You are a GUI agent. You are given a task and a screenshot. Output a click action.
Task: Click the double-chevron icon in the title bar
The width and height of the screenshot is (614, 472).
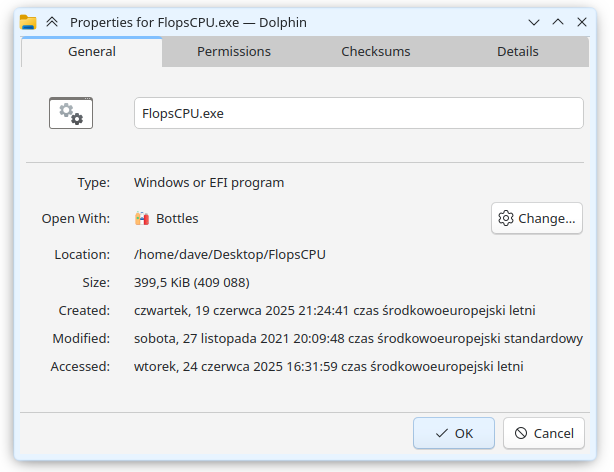52,22
